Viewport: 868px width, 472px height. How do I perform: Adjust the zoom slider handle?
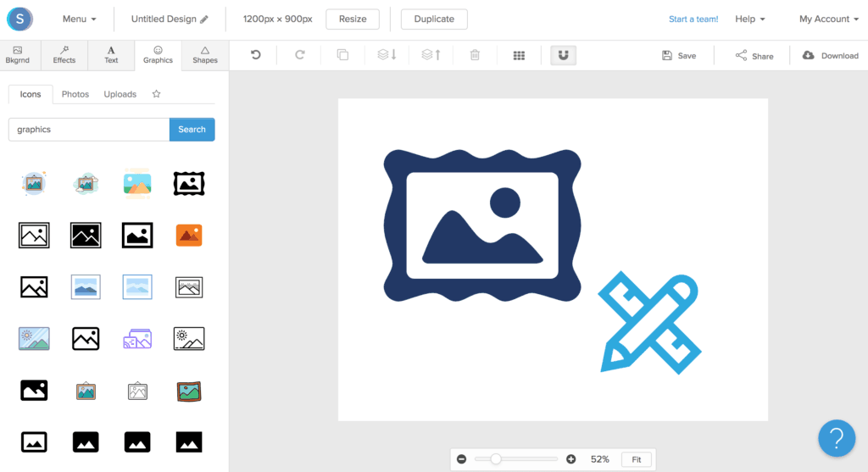pos(495,459)
